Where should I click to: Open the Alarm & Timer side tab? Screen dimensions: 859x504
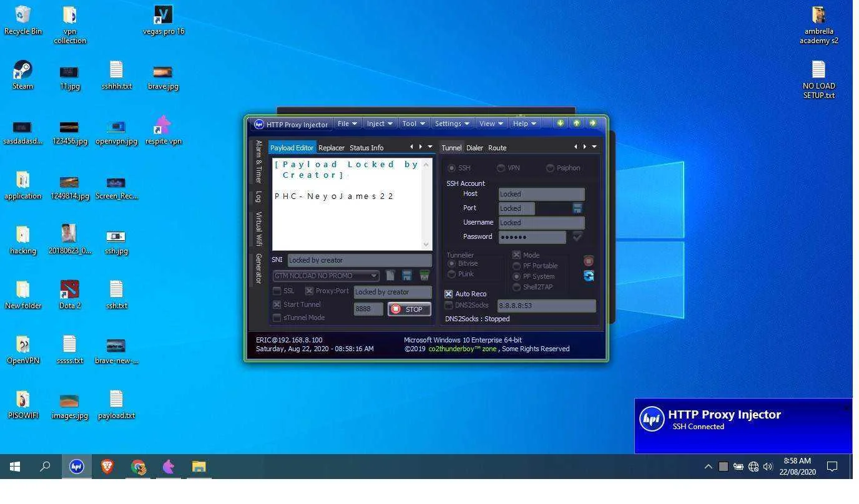tap(258, 162)
